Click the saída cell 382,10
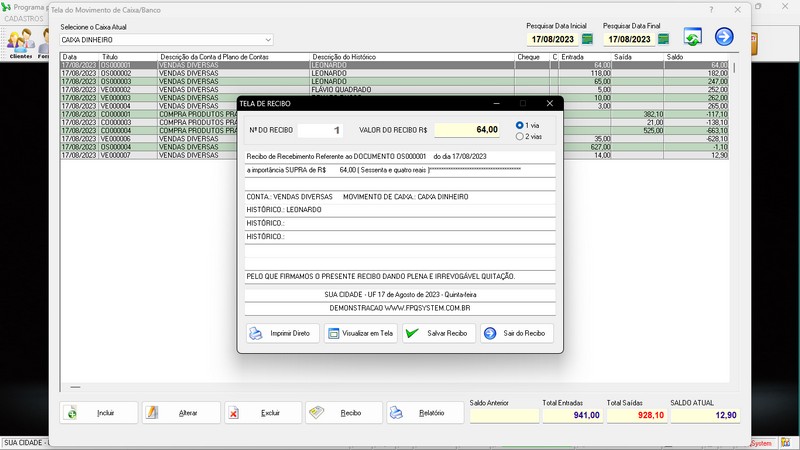The height and width of the screenshot is (450, 800). (x=637, y=114)
